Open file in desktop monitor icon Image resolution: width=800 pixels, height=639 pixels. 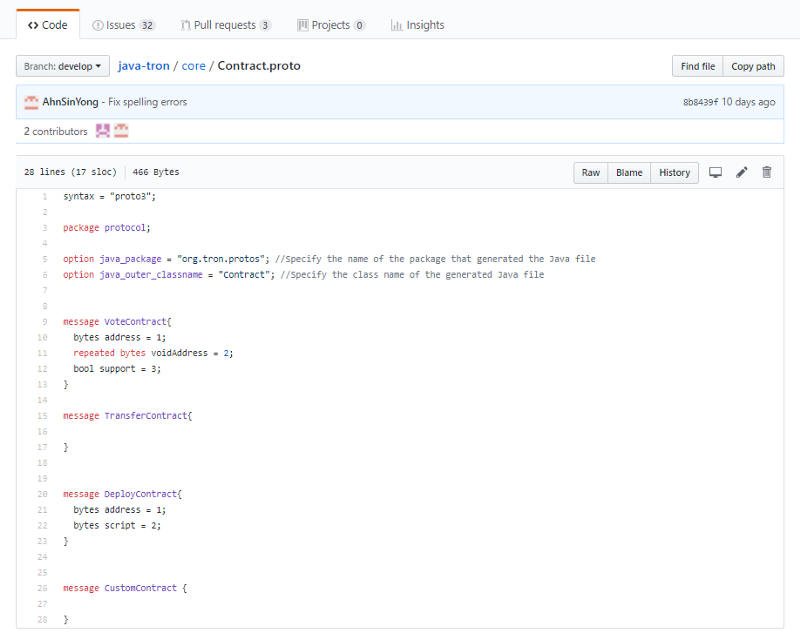pos(715,173)
